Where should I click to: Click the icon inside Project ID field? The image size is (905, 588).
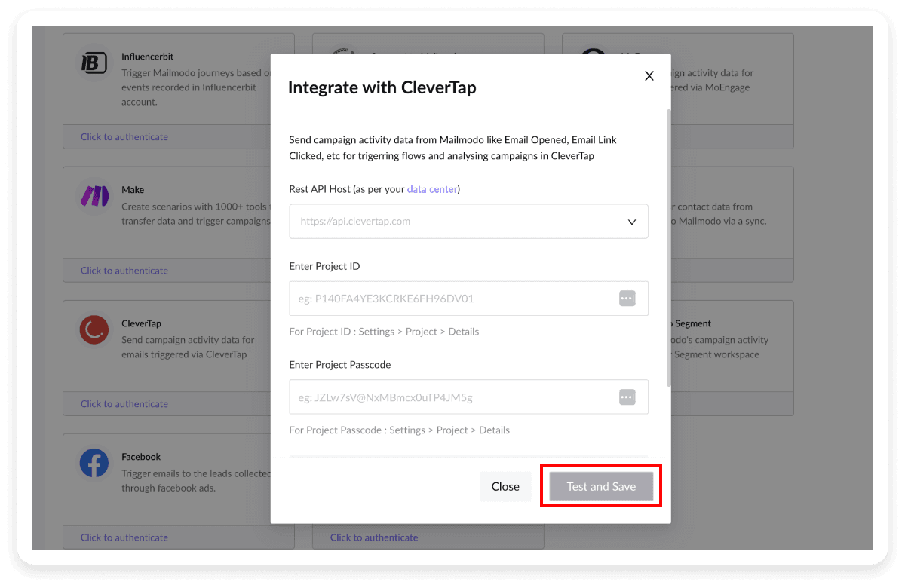click(627, 299)
